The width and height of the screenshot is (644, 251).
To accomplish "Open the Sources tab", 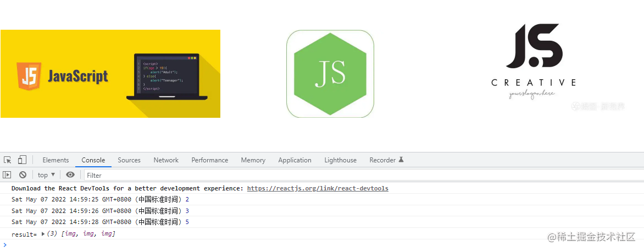I will point(129,160).
